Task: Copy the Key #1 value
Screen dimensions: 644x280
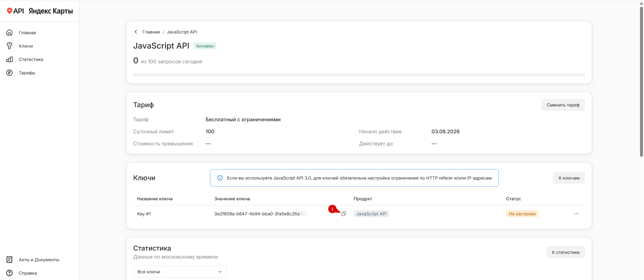Action: (x=344, y=214)
